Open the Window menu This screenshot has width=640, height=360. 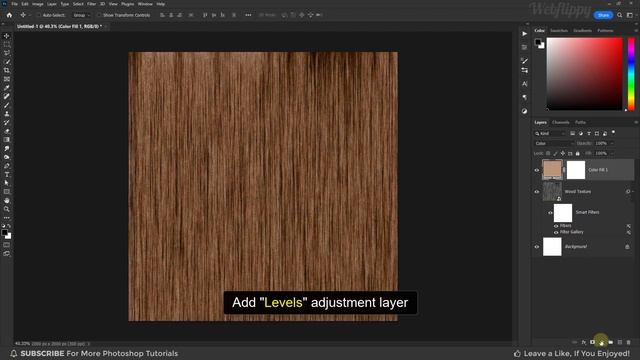click(145, 4)
